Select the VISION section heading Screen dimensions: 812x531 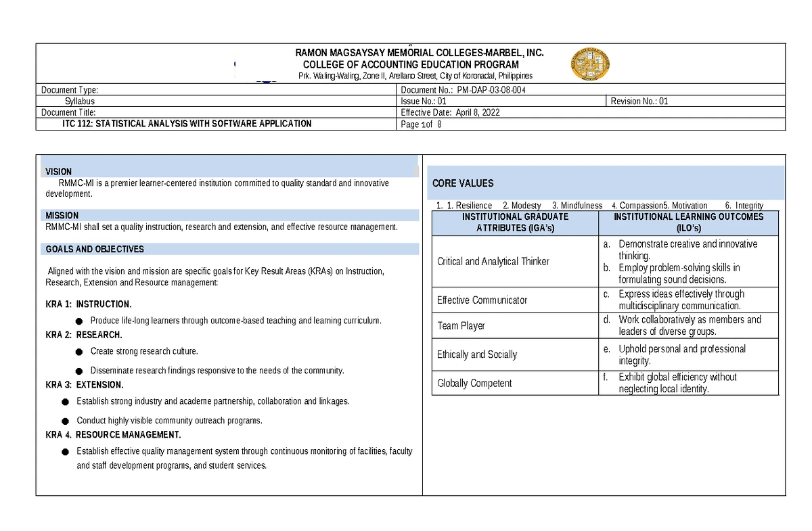tap(59, 172)
